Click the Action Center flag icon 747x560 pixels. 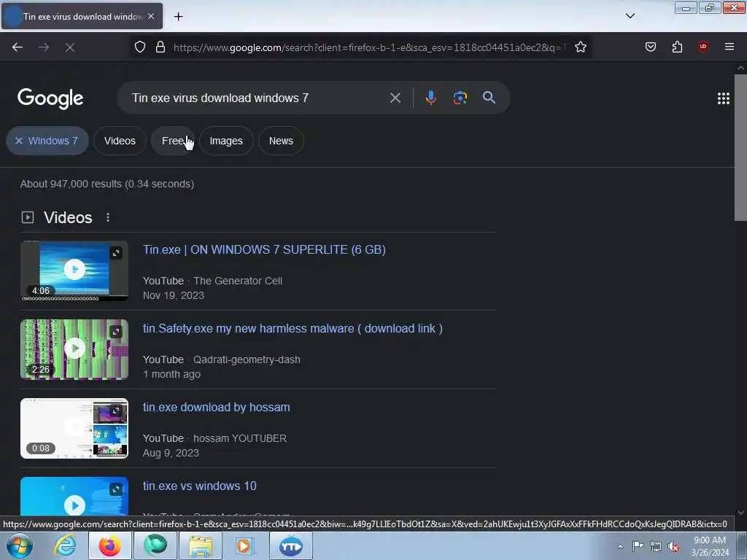(638, 545)
